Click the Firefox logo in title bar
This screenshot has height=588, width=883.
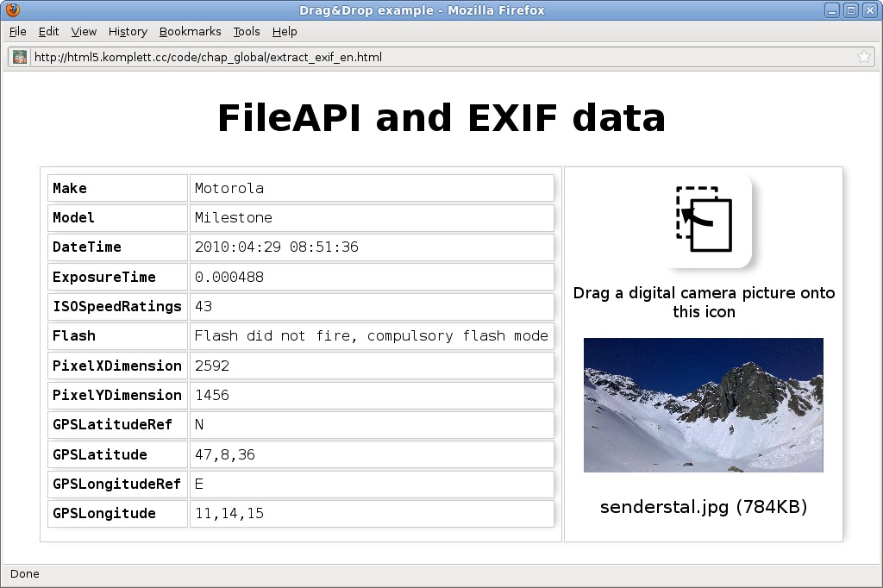[x=12, y=10]
